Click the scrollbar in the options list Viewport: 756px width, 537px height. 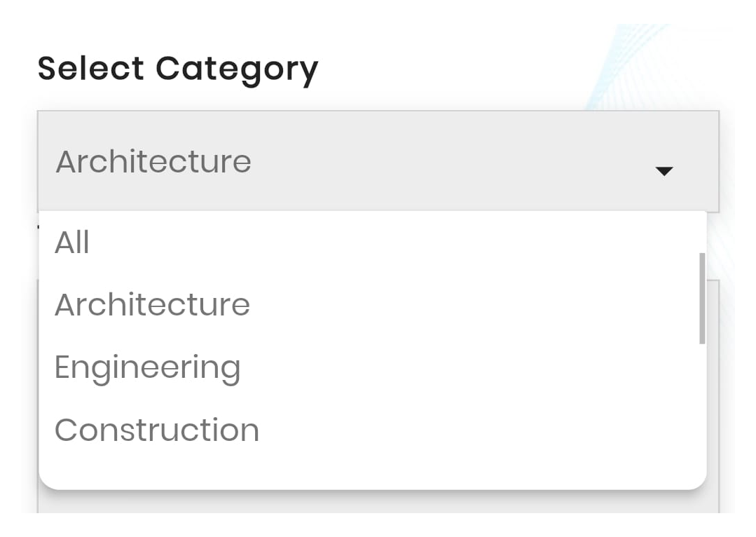(703, 298)
